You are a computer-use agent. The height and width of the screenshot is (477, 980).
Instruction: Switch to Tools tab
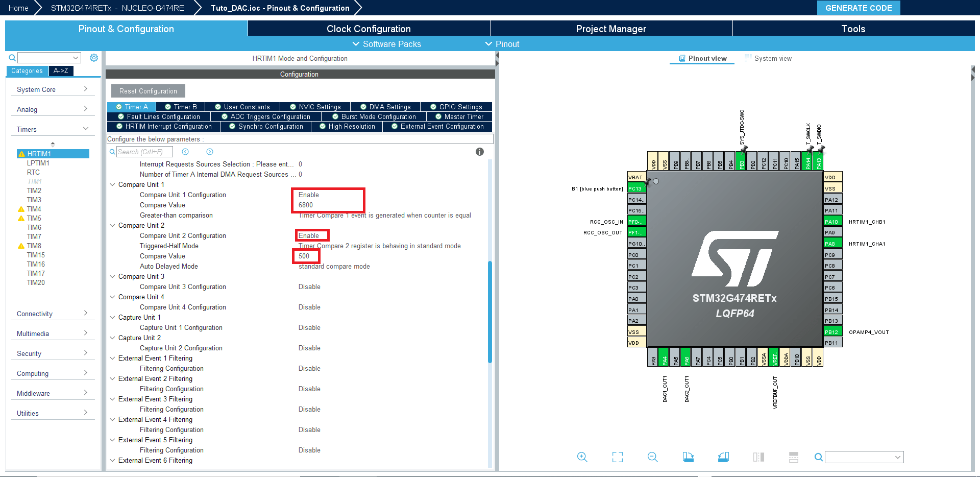[x=853, y=29]
